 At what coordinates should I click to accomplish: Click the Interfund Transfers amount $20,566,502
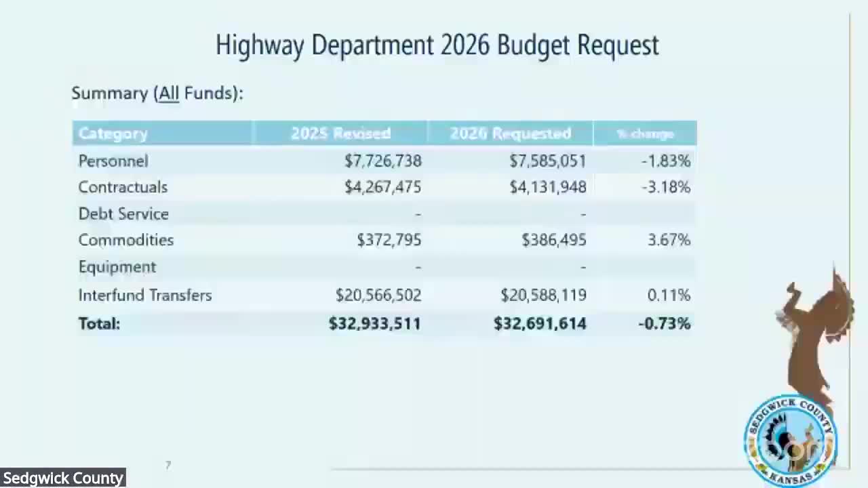(378, 296)
